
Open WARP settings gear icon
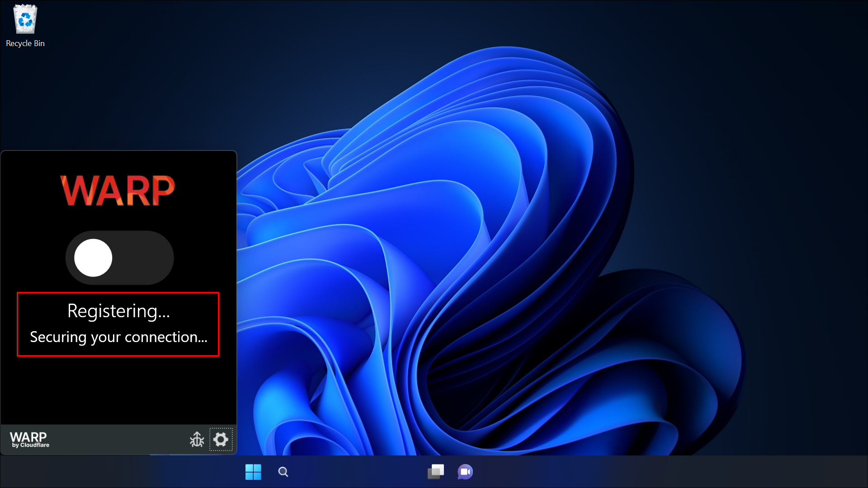tap(221, 439)
